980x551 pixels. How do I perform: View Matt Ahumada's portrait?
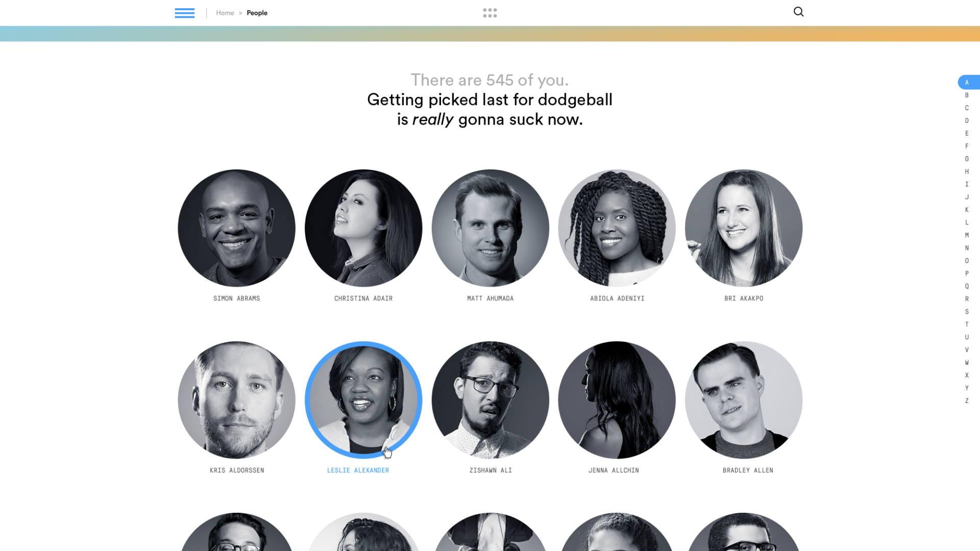point(490,228)
